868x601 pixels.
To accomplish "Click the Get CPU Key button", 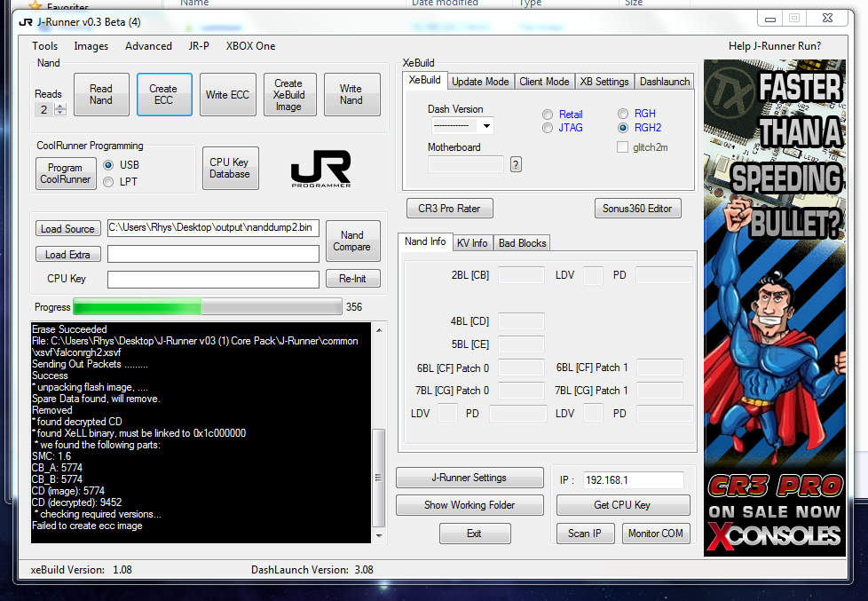I will [x=622, y=505].
